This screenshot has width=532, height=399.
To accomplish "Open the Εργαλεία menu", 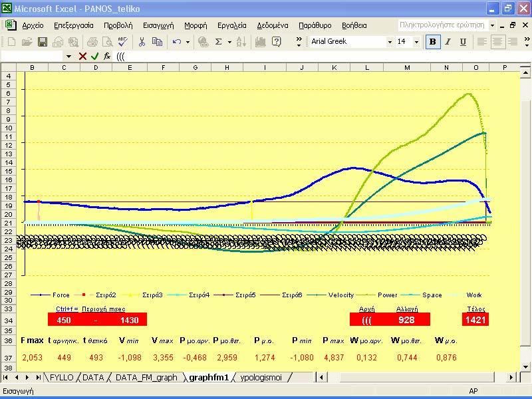I will [231, 25].
